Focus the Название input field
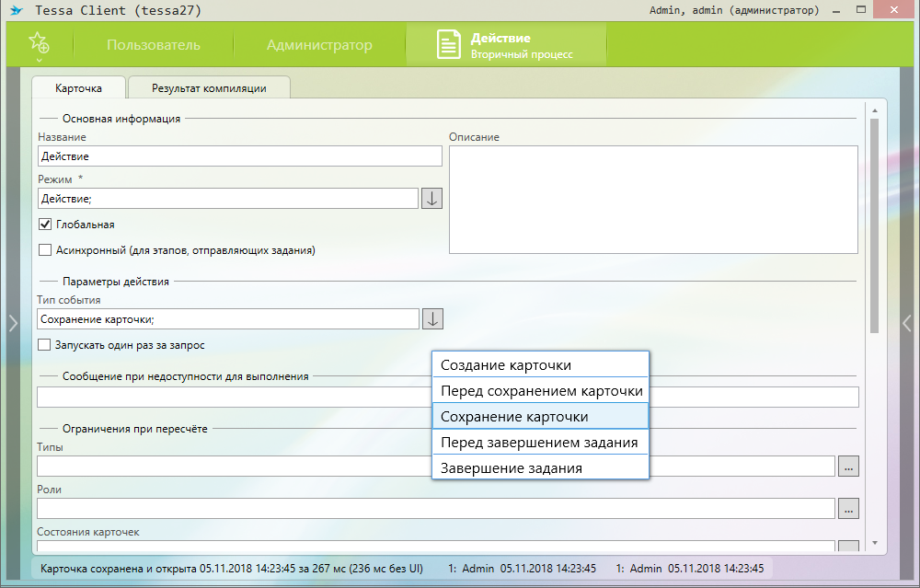This screenshot has height=588, width=920. 239,156
